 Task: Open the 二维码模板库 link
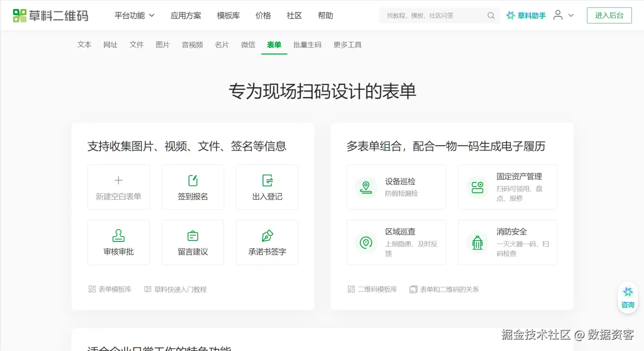coord(377,289)
